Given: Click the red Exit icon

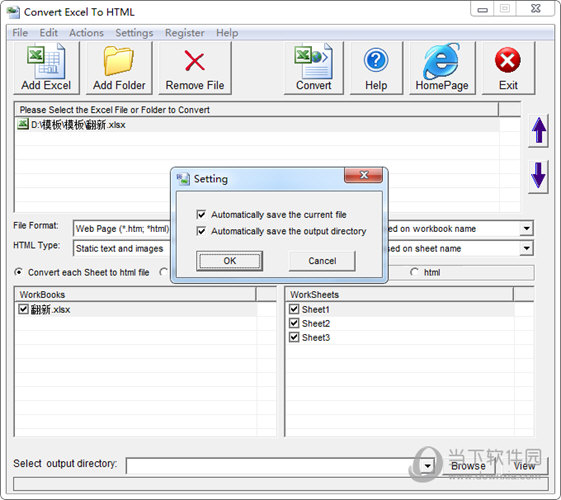Looking at the screenshot, I should click(x=508, y=60).
